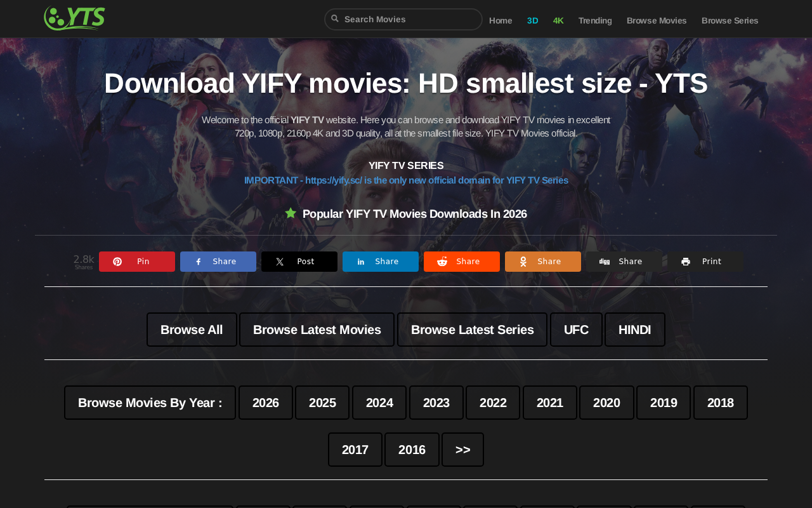
Task: Click the YTS logo
Action: [74, 18]
